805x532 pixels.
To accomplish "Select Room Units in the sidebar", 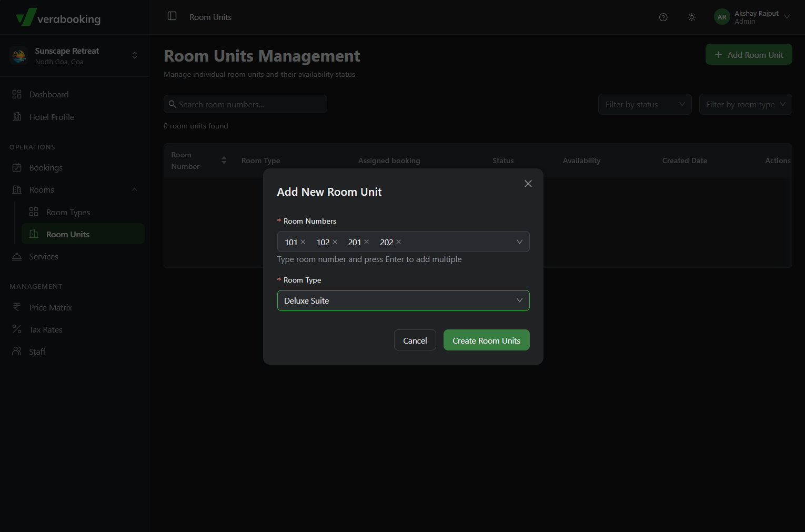I will point(83,234).
